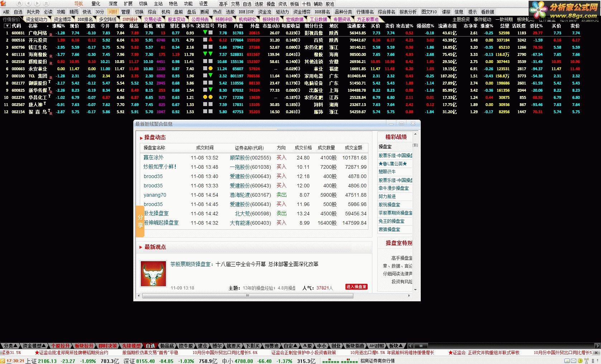Click the 交易 toolbar button

[235, 4]
